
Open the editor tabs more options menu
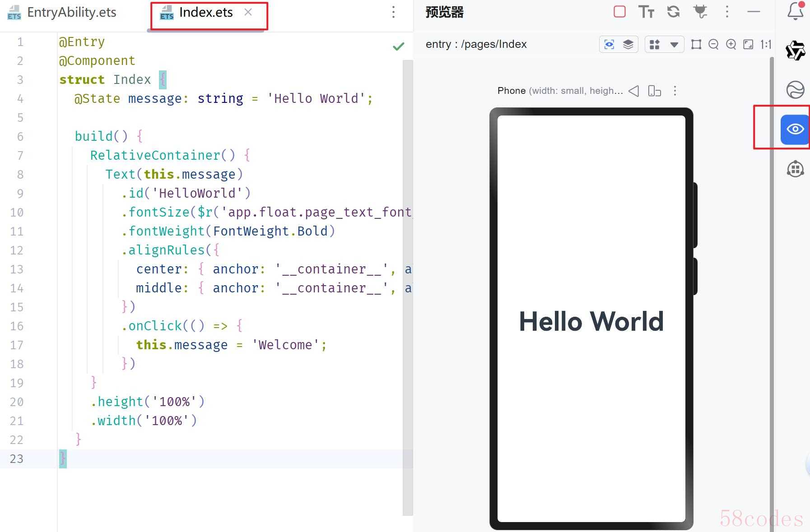(393, 12)
